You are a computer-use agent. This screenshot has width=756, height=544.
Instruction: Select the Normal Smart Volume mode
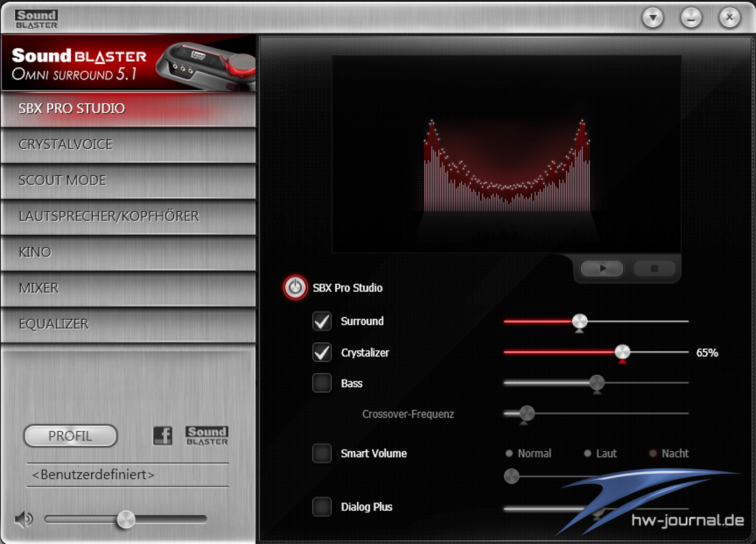(x=528, y=453)
